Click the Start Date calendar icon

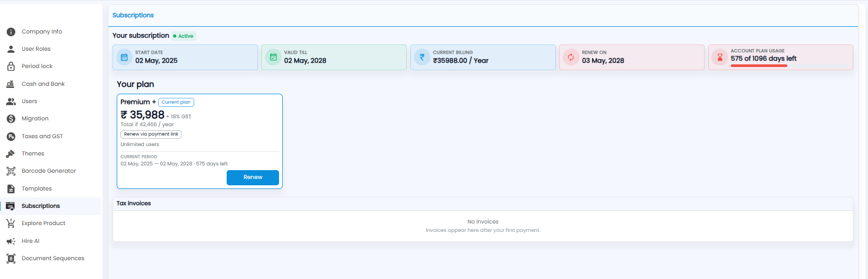(124, 57)
